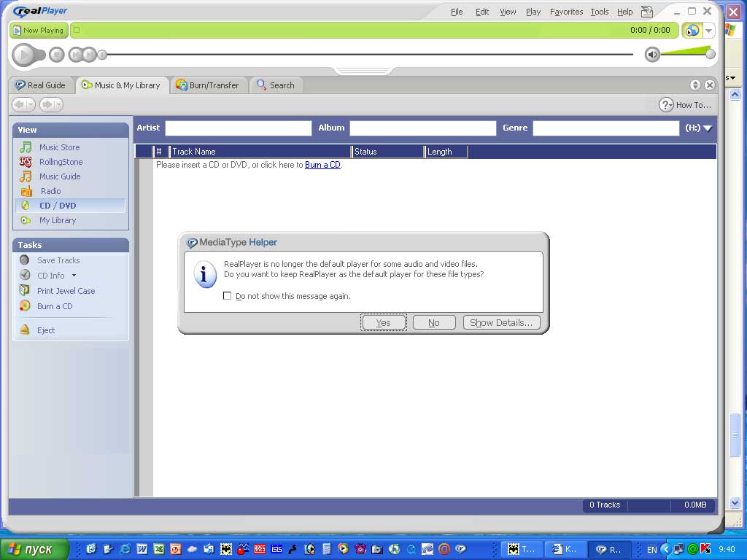Open Radio in the View panel
This screenshot has width=747, height=560.
point(51,191)
